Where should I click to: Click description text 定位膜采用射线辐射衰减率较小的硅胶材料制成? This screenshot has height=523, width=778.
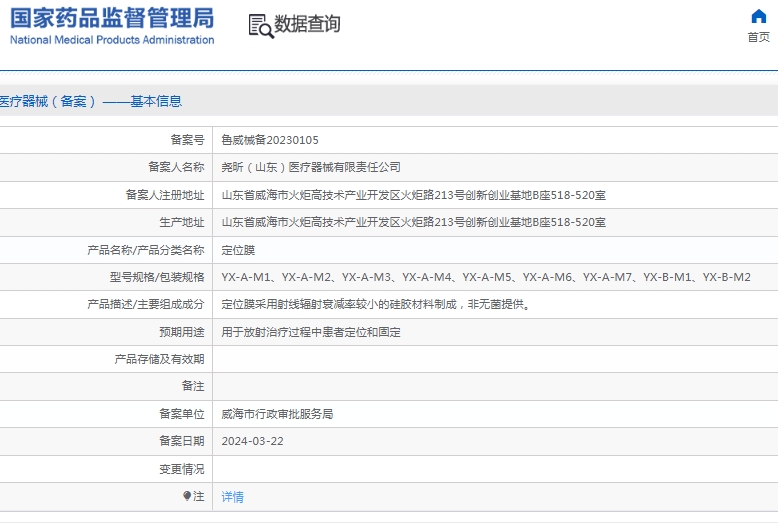[x=339, y=304]
